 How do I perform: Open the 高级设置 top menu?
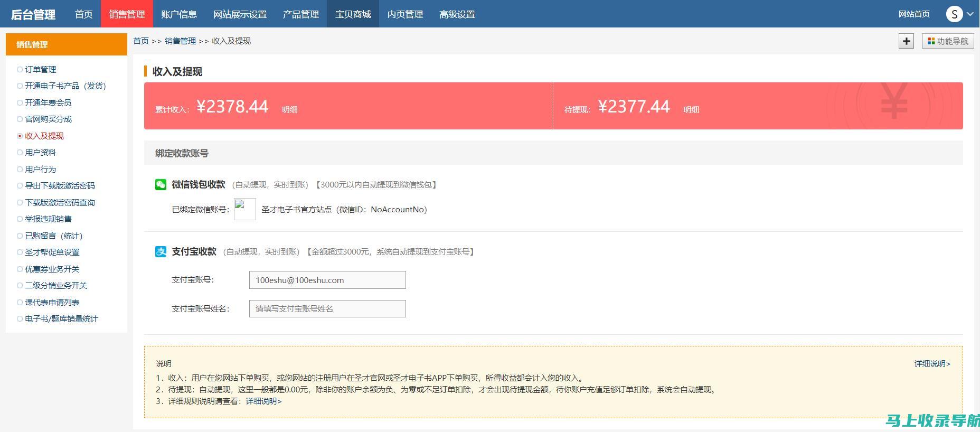coord(457,14)
